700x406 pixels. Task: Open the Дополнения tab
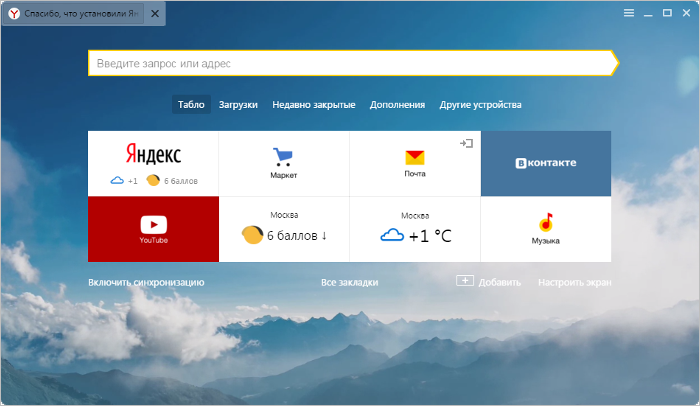(x=397, y=105)
